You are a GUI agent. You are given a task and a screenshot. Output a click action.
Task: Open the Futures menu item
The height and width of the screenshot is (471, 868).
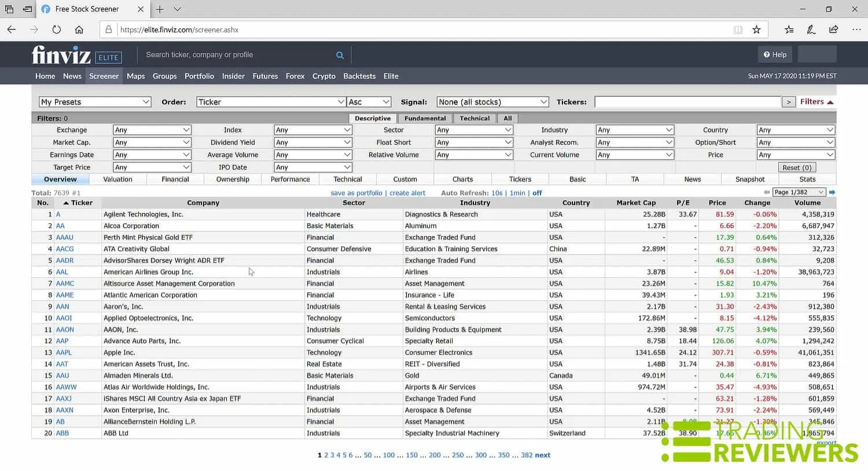(266, 76)
